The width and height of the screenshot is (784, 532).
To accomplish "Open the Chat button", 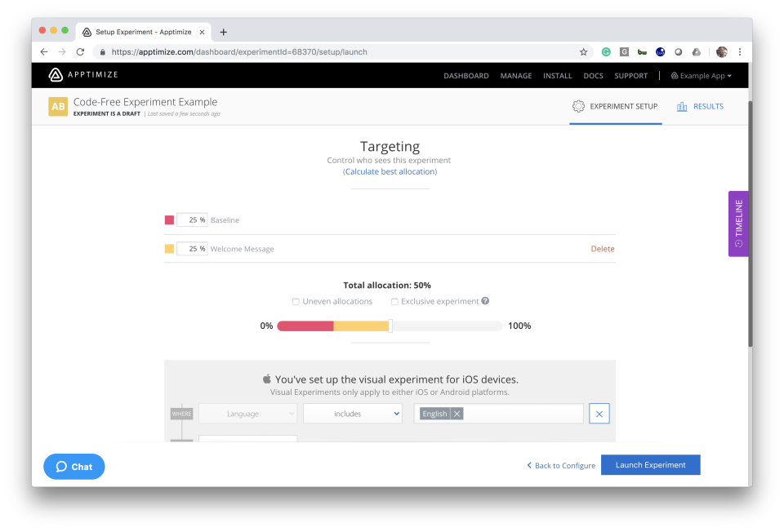I will (x=74, y=467).
